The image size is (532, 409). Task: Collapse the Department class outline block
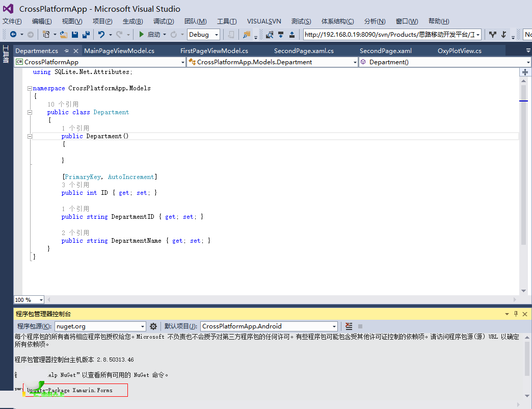(x=30, y=112)
